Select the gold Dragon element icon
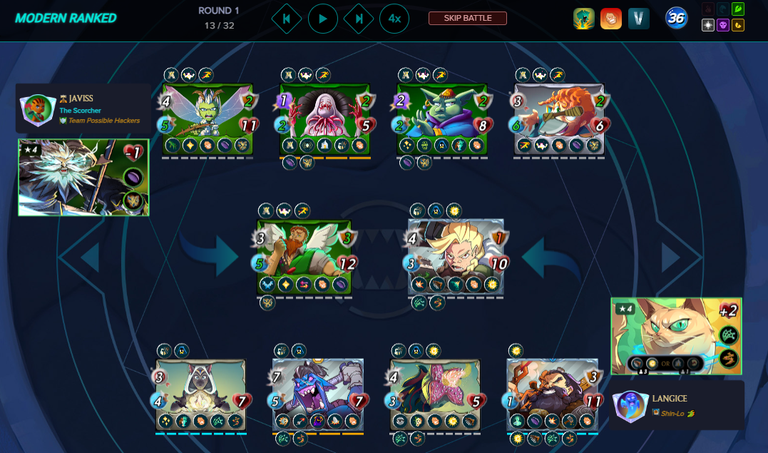The image size is (768, 453). tap(738, 25)
